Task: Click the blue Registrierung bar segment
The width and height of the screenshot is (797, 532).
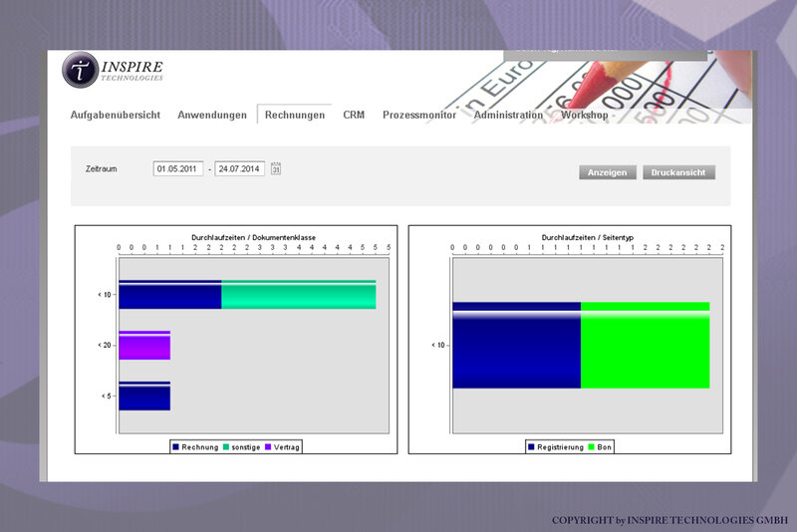Action: (x=517, y=346)
